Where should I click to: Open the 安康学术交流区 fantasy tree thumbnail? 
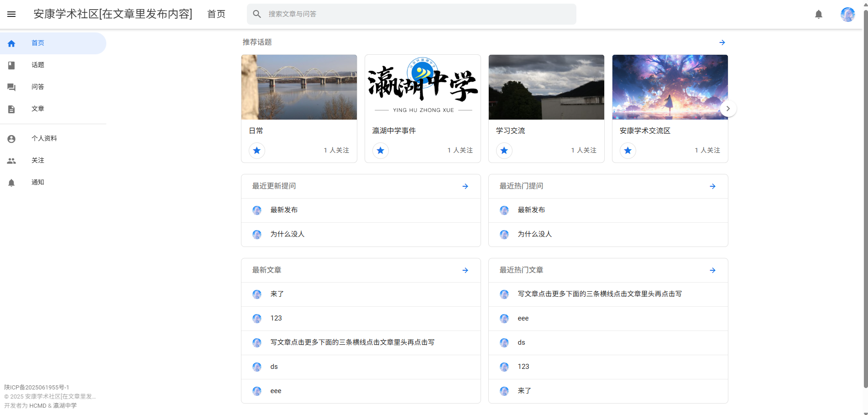click(x=670, y=87)
